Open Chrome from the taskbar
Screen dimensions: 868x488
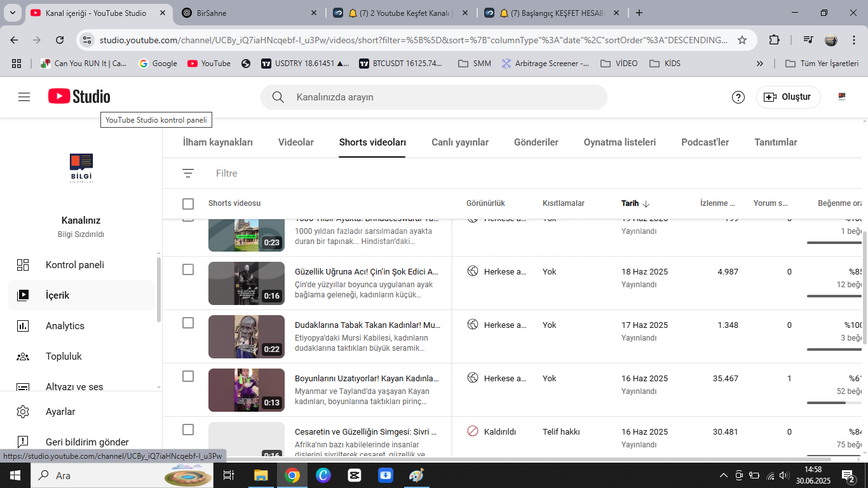[x=292, y=475]
